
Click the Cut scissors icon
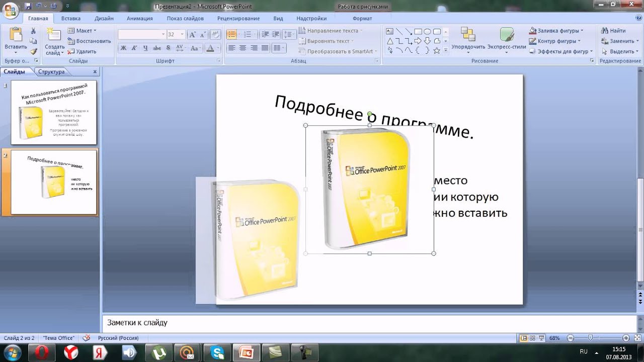tap(33, 31)
